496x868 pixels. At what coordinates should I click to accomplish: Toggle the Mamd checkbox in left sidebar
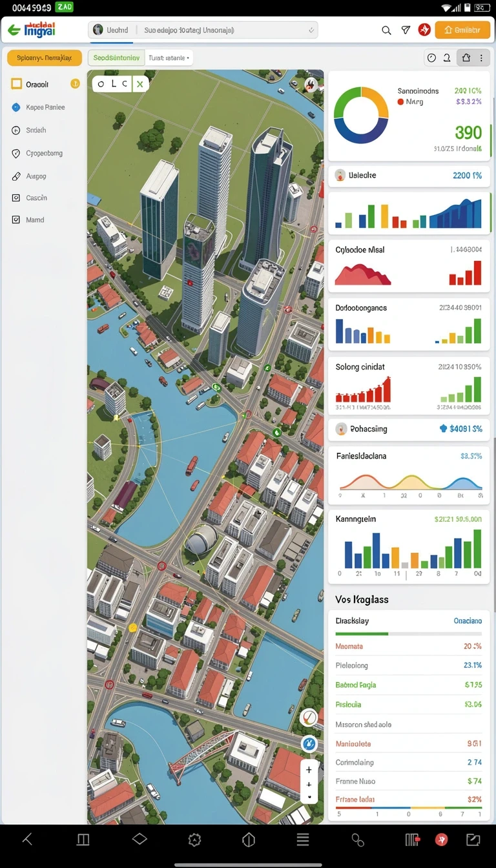(16, 220)
